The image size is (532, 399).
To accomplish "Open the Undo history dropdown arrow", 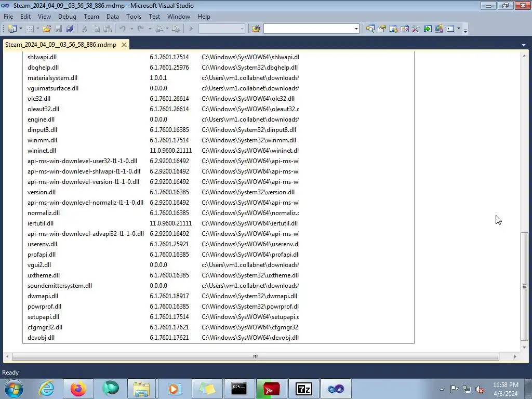I will (x=131, y=29).
